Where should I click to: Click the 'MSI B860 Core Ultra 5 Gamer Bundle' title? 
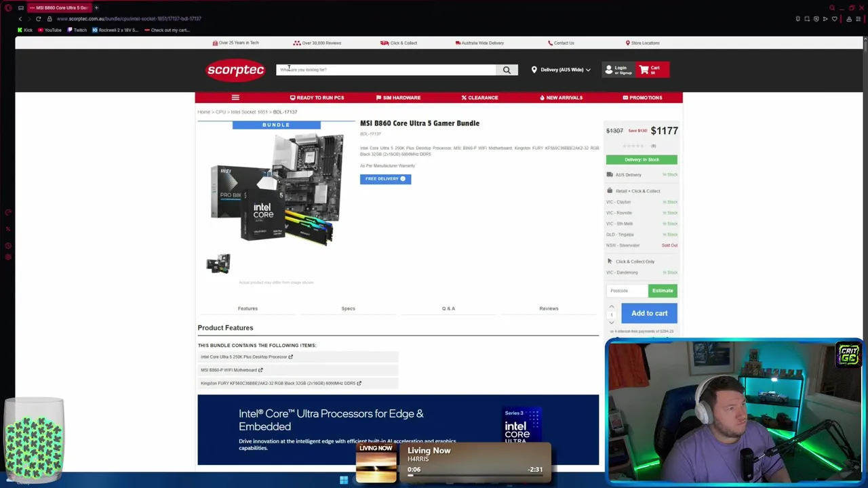[x=420, y=123]
